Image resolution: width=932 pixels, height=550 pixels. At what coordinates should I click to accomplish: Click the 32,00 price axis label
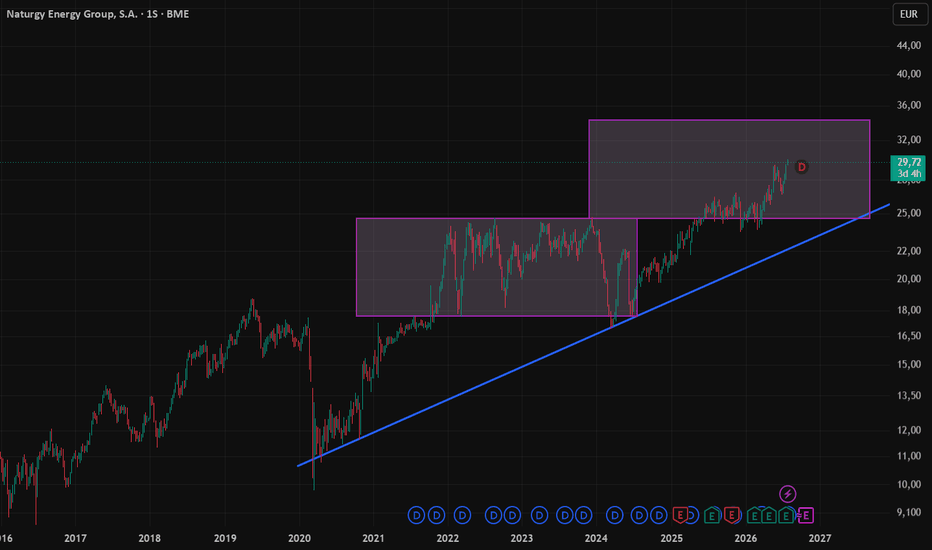point(909,140)
